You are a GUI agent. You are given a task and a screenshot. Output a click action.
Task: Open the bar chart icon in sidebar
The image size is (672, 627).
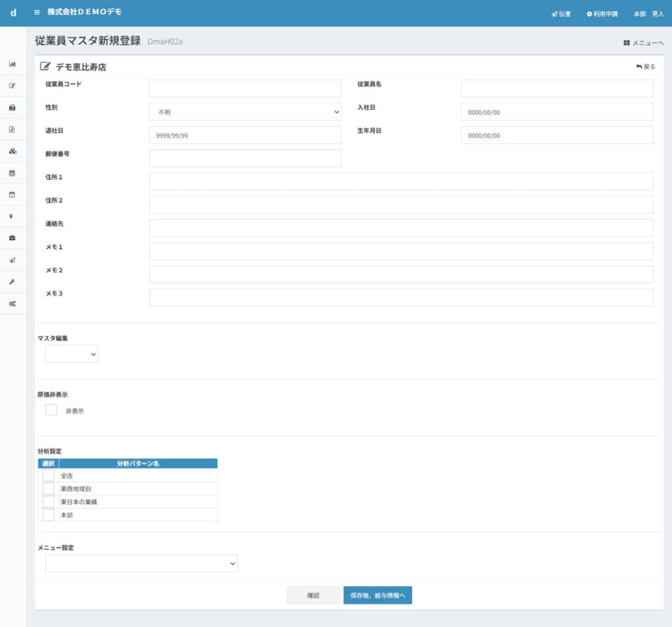(x=12, y=64)
